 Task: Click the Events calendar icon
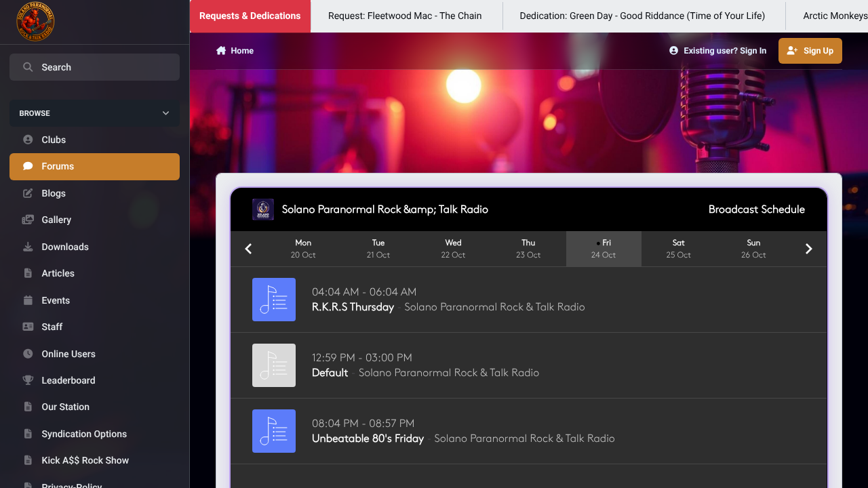tap(28, 300)
